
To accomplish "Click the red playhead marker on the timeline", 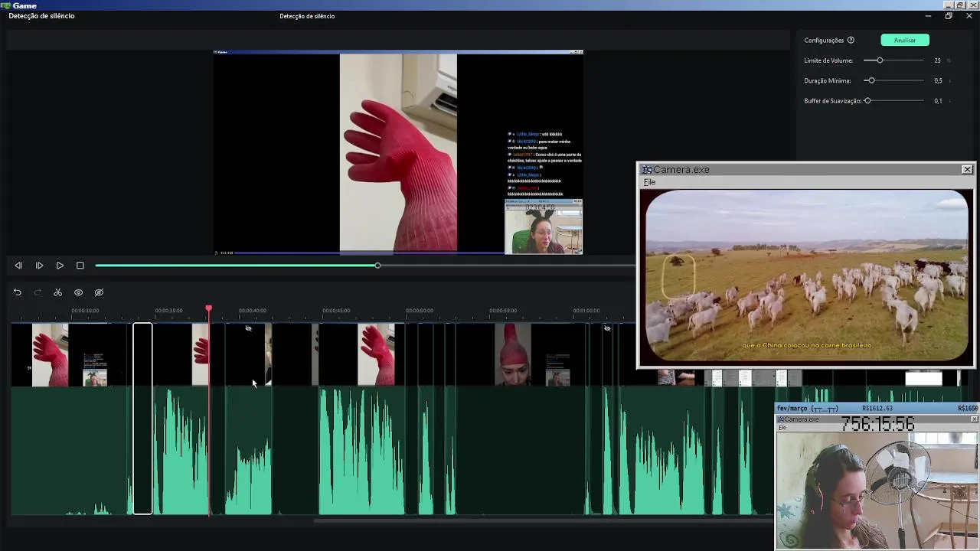I will (x=208, y=308).
